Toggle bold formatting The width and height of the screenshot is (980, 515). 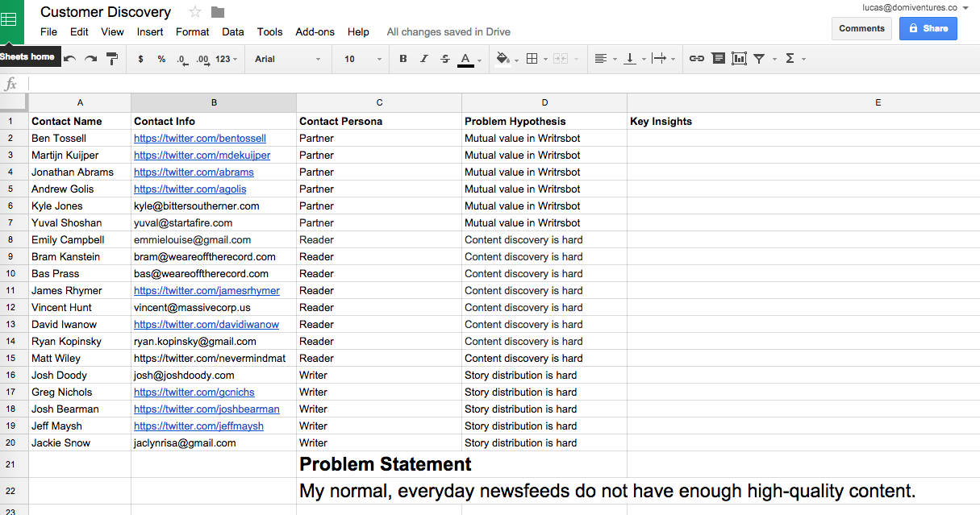[403, 59]
